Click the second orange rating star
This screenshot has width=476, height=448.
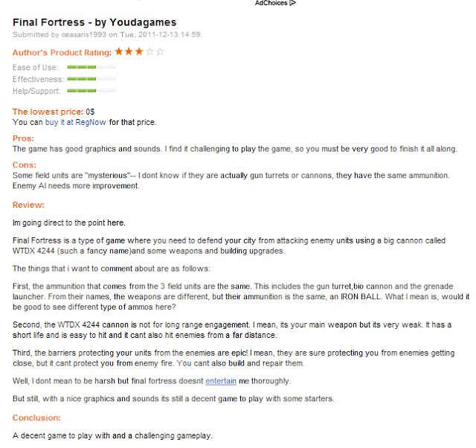click(x=129, y=51)
